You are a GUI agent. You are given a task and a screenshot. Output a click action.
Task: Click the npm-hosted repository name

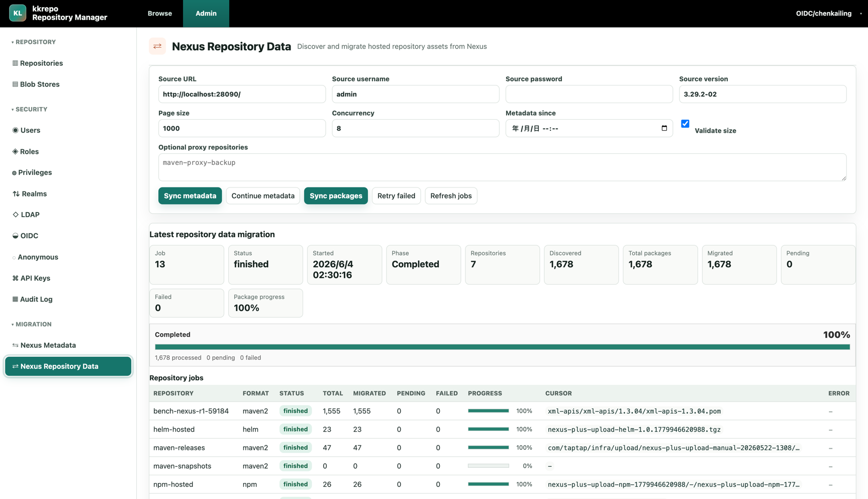173,484
